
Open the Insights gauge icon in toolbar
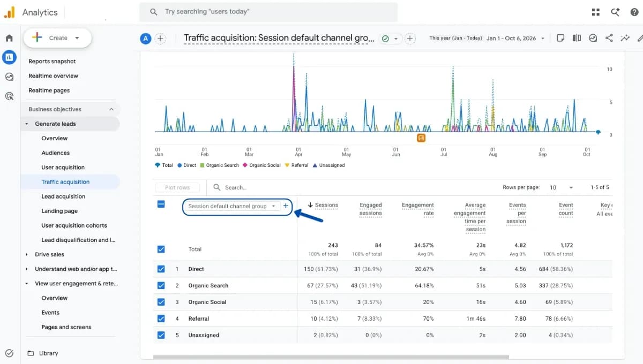tap(593, 38)
